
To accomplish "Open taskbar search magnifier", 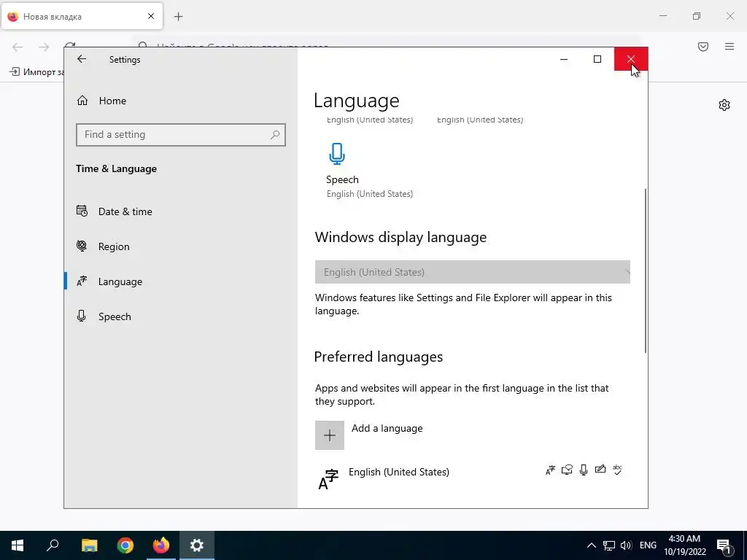I will click(x=53, y=545).
